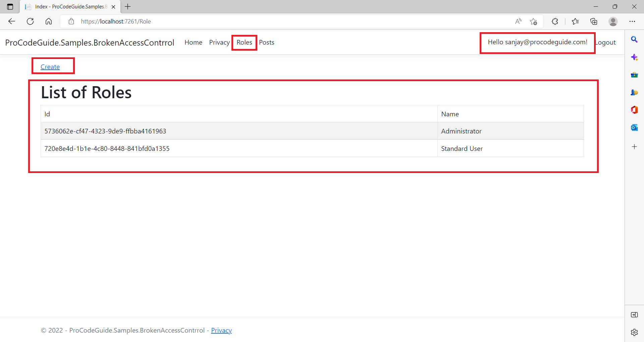Open the Outlook sidebar icon
Screen dimensions: 644x342
[x=634, y=127]
